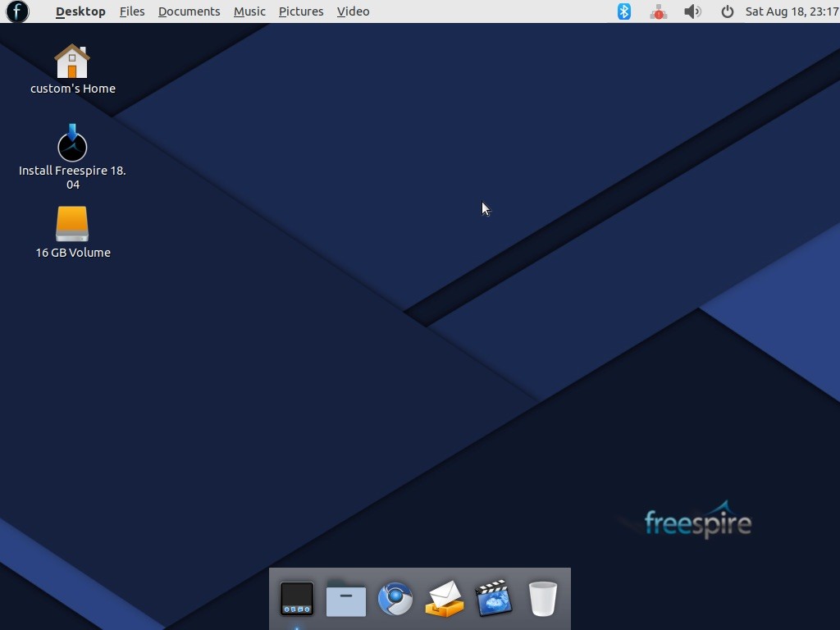The width and height of the screenshot is (840, 630).
Task: Click the network status indicator in the tray
Action: click(658, 11)
